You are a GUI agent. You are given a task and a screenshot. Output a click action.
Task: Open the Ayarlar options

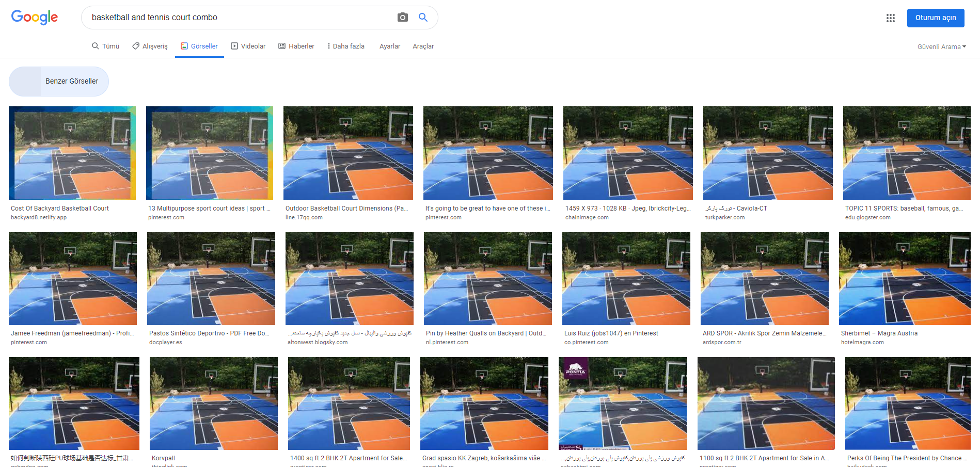click(x=390, y=46)
